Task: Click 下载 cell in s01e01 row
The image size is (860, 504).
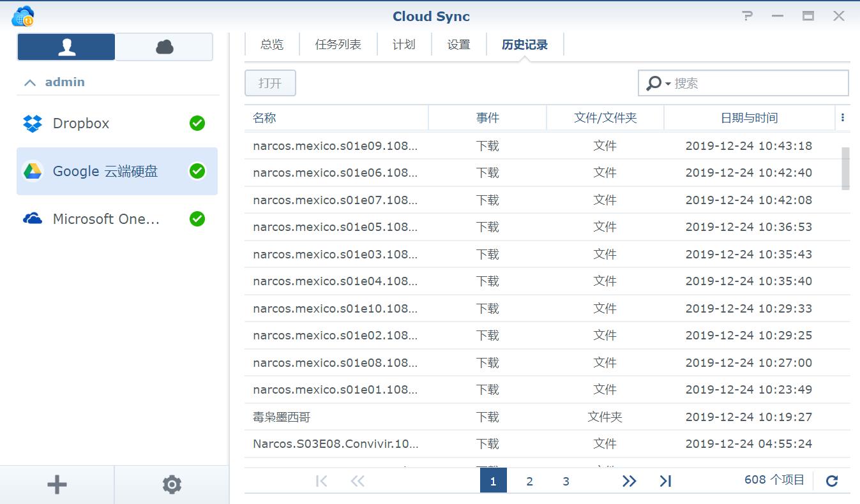Action: click(488, 390)
